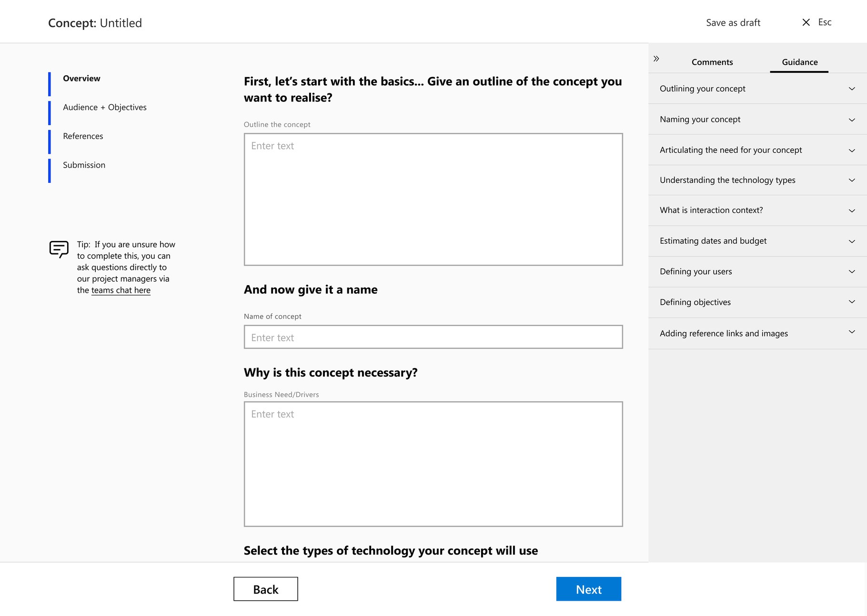Click heading 'Why is this concept necessary?'
The height and width of the screenshot is (616, 867).
(x=331, y=373)
